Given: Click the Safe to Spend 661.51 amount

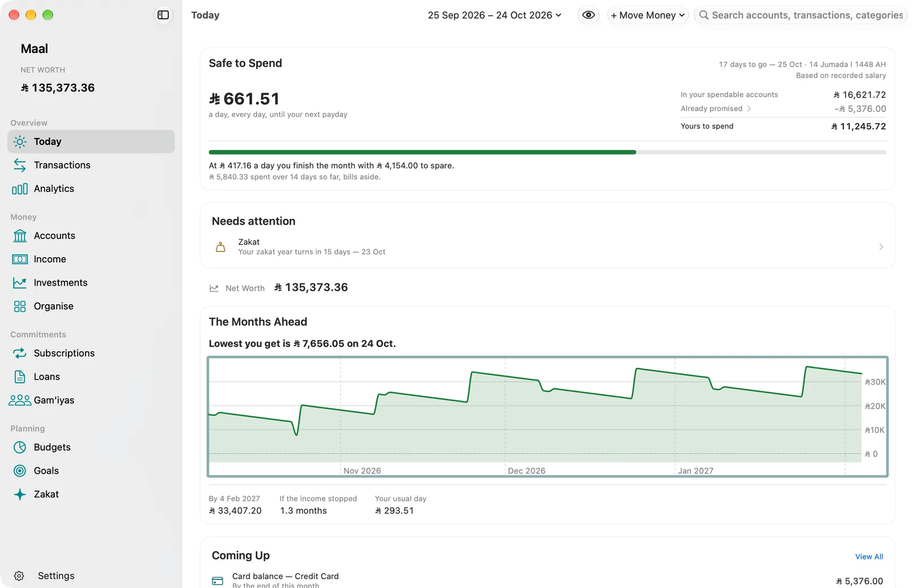Looking at the screenshot, I should (244, 99).
